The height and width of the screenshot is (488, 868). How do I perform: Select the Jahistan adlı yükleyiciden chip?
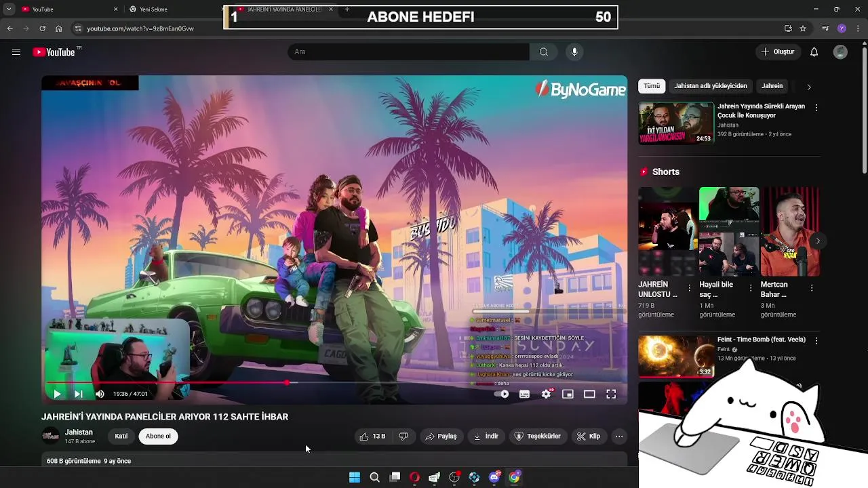[711, 86]
